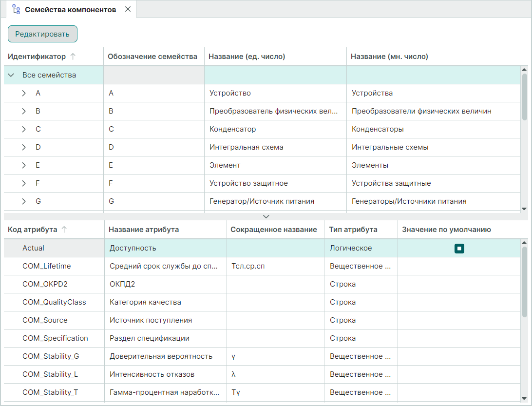Screen dimensions: 532x406
Task: Sort by Идентификатор column arrow
Action: [x=73, y=57]
